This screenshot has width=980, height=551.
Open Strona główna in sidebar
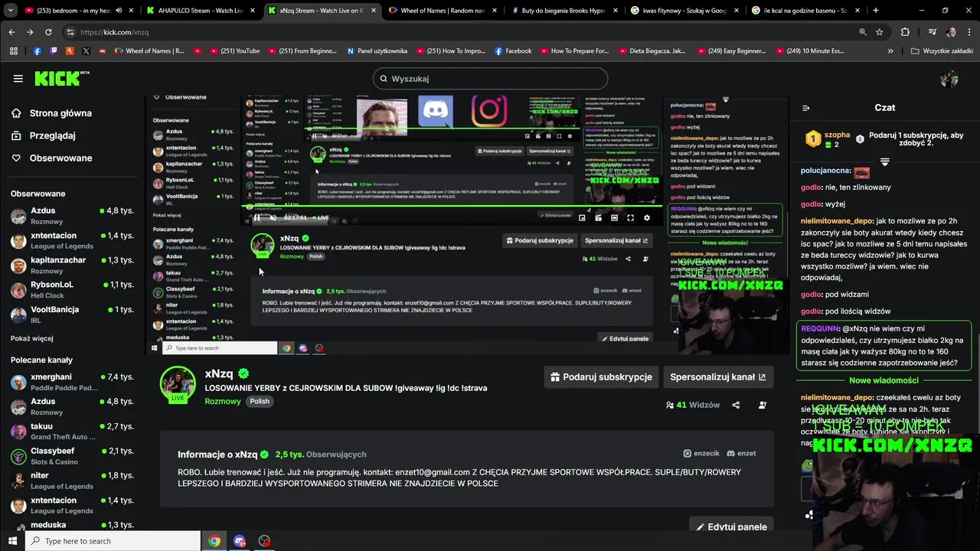pos(60,113)
